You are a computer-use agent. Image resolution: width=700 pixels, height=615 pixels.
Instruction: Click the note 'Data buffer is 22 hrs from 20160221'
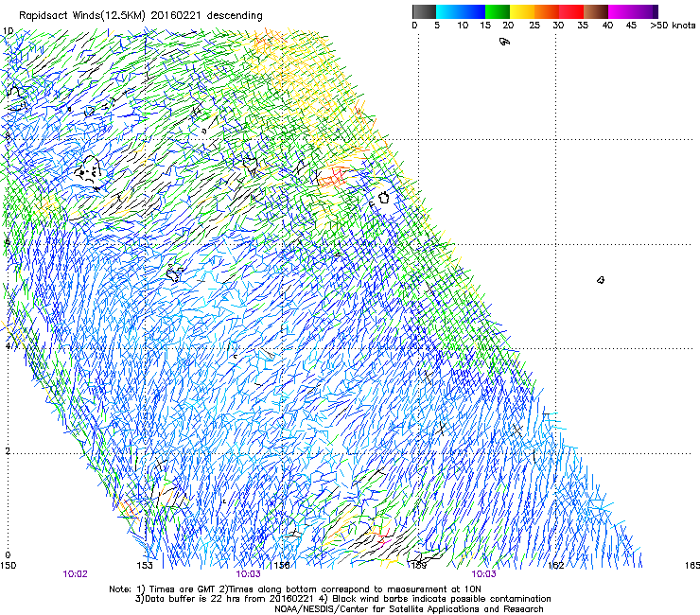[x=229, y=599]
